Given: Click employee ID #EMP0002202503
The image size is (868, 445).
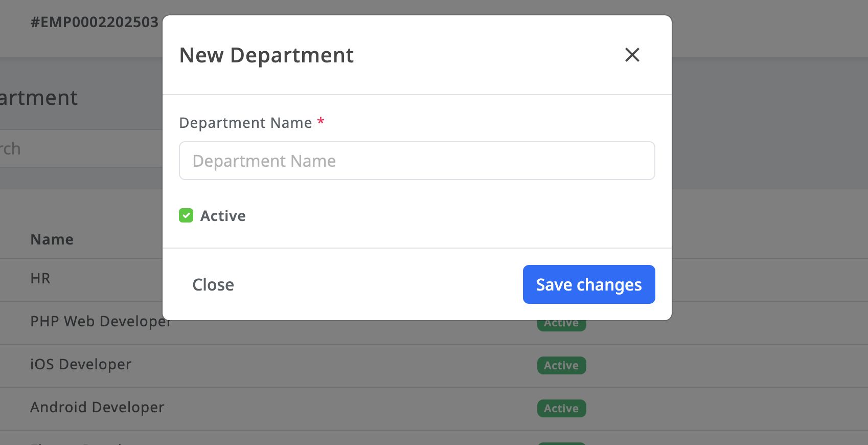Looking at the screenshot, I should [x=95, y=22].
